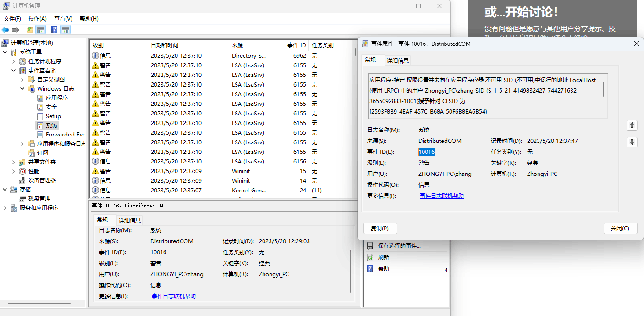644x316 pixels.
Task: Sort by the 来源 column header
Action: pos(249,45)
